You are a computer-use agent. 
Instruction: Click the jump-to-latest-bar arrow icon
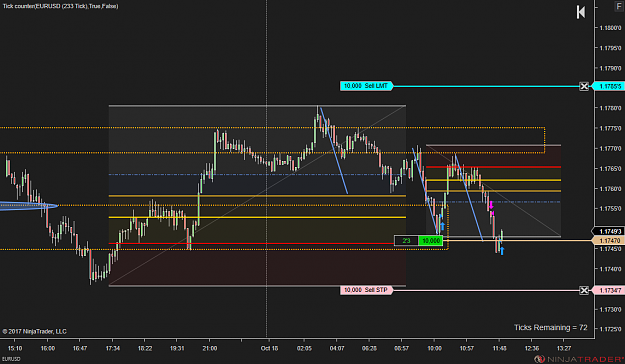tap(581, 12)
